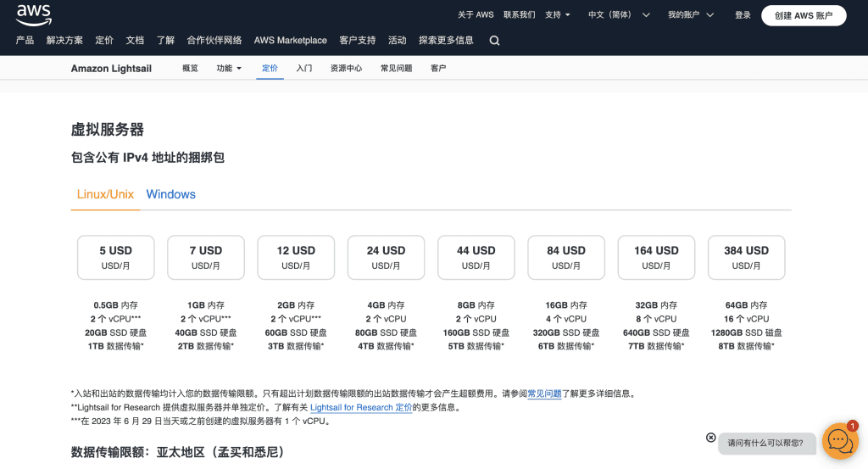This screenshot has width=868, height=469.
Task: Open the 中文（简体）language dropdown
Action: click(x=619, y=15)
